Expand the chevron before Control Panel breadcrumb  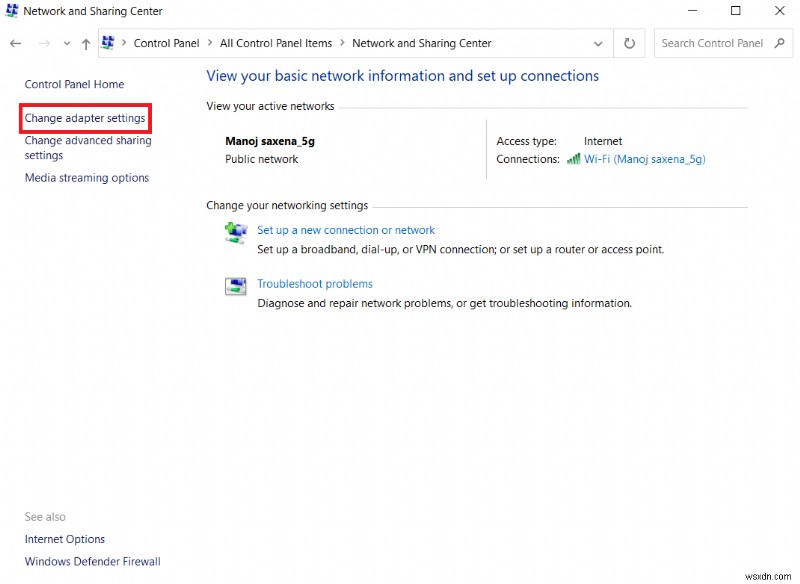coord(123,43)
